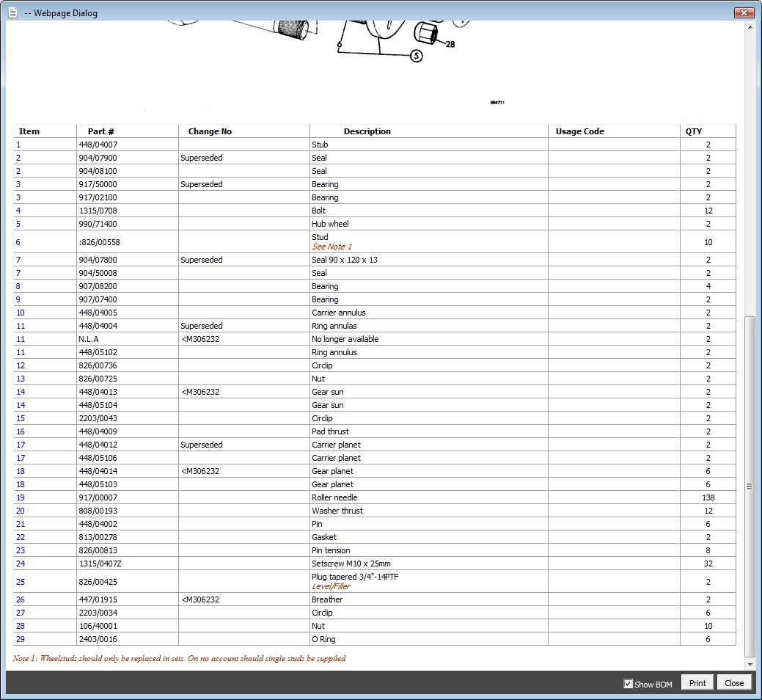Select part number 448/04002
762x700 pixels.
[x=98, y=524]
